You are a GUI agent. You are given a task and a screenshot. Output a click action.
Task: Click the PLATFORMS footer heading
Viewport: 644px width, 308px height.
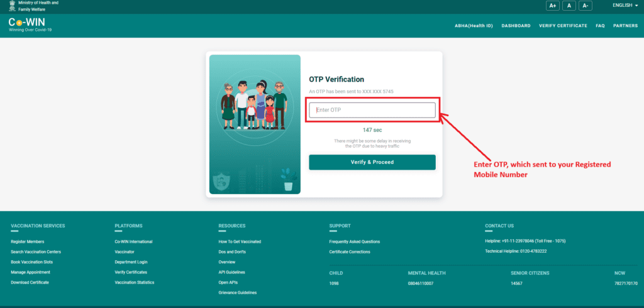(x=128, y=226)
